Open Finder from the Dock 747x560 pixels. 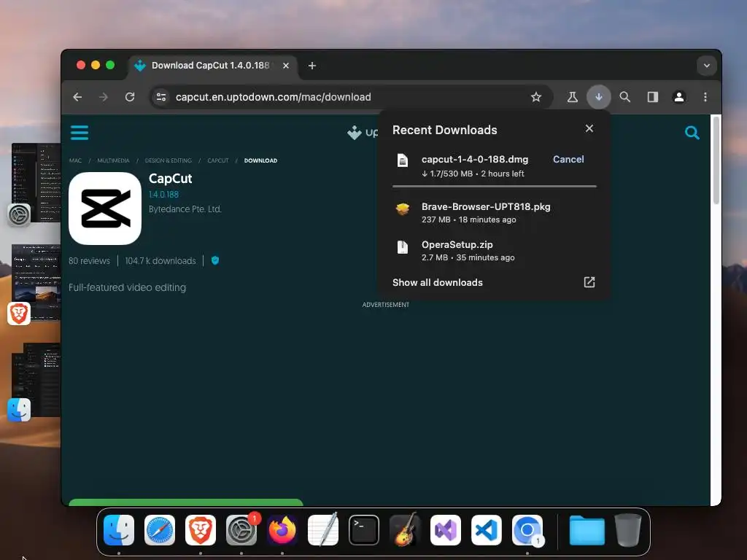[119, 530]
